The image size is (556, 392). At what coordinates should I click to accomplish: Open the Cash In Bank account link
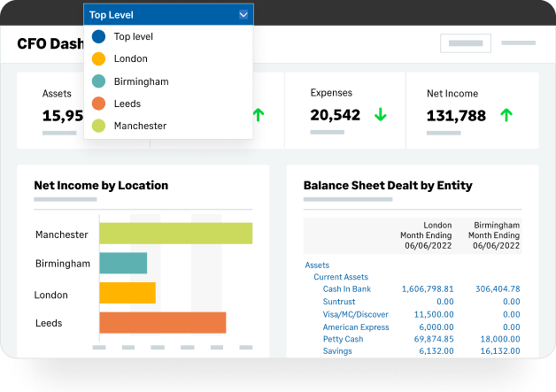click(347, 288)
